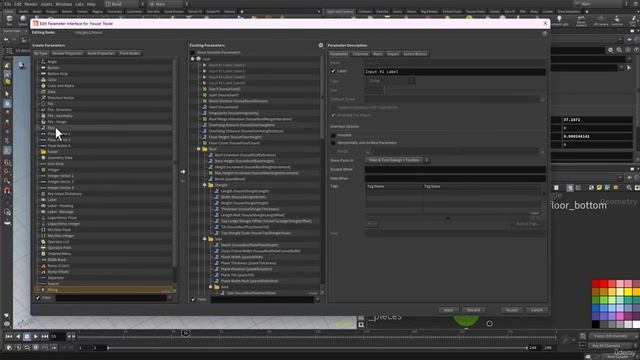The height and width of the screenshot is (360, 640).
Task: Select the Key-Value Dictionary type icon
Action: click(x=43, y=193)
